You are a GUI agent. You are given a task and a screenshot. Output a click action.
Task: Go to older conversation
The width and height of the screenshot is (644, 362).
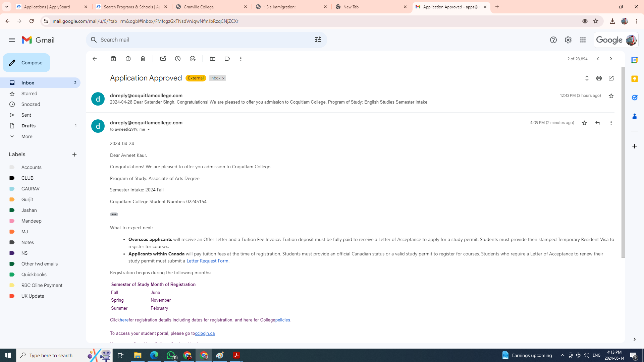pyautogui.click(x=611, y=59)
